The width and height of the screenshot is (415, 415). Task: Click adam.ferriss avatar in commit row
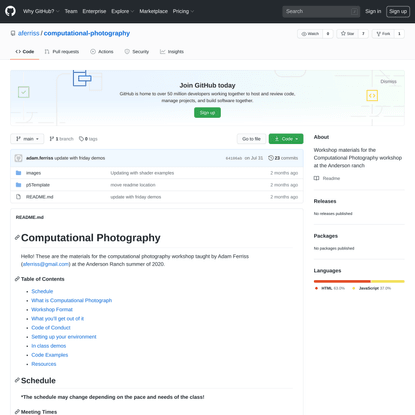19,158
